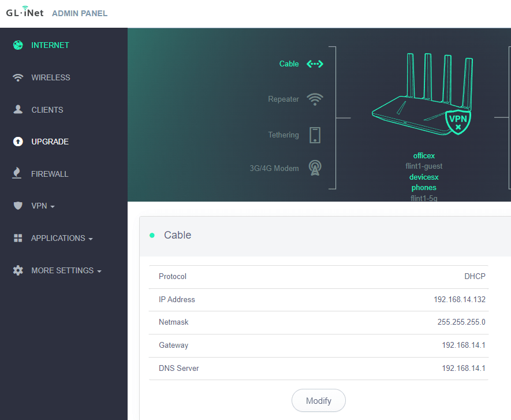Click the GL.iNet logo in header
The image size is (511, 420).
(25, 13)
